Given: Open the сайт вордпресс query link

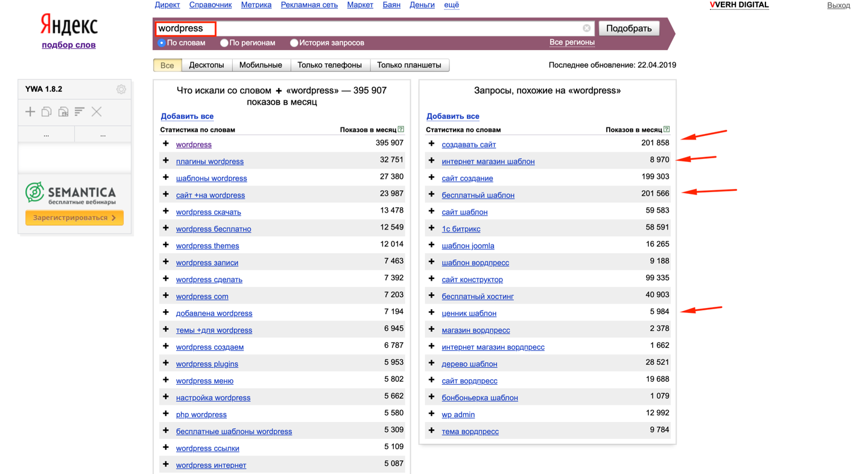Looking at the screenshot, I should tap(469, 381).
